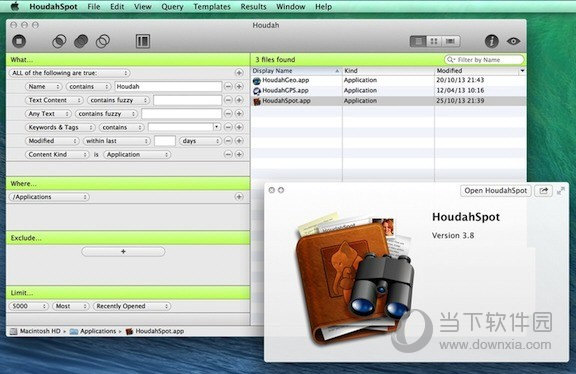Add a row after Keywords & Tags criterion
576x374 pixels.
(x=239, y=127)
